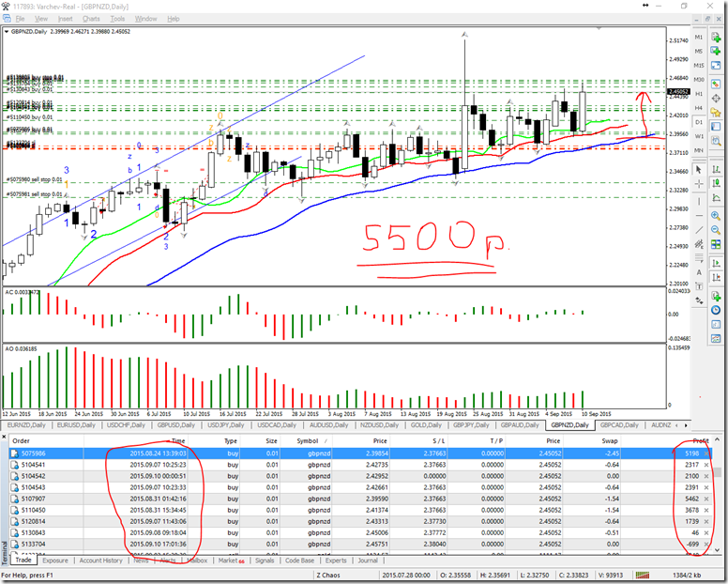Sort orders by the Time column header
Screen dimensions: 728x584
[x=178, y=441]
